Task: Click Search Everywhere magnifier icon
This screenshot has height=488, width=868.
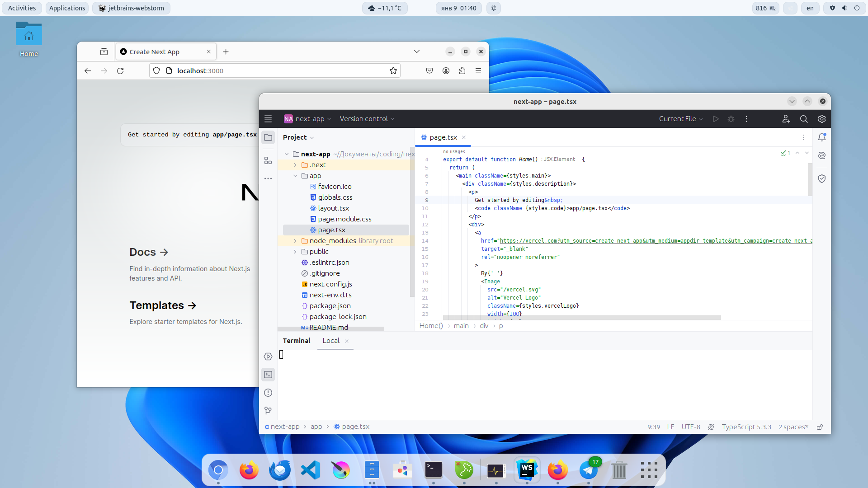Action: pyautogui.click(x=804, y=119)
